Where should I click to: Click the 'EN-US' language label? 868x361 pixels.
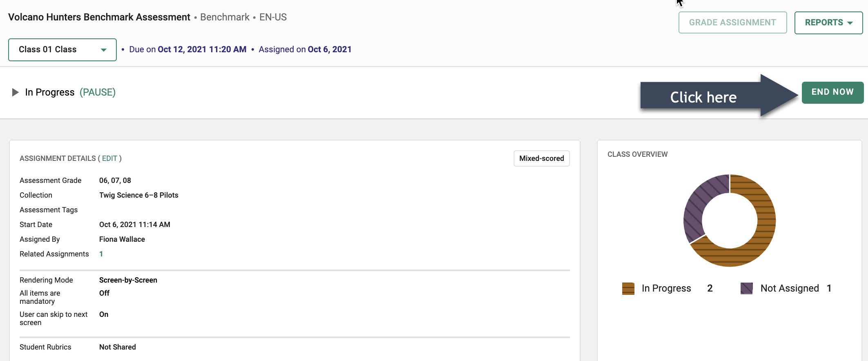coord(273,17)
